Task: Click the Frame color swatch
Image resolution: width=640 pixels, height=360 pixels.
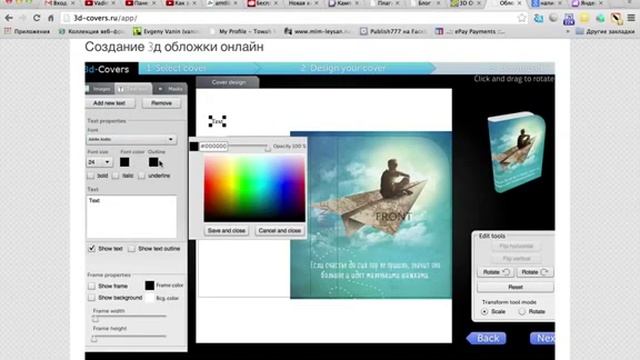Action: click(x=150, y=285)
